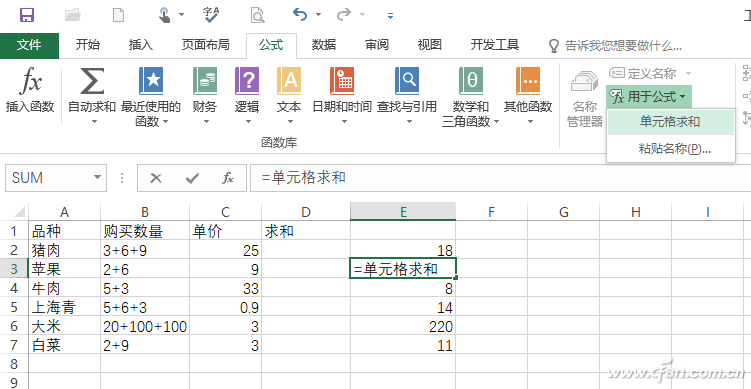Switch to the 页面布局 tab
The image size is (751, 389).
[x=205, y=46]
